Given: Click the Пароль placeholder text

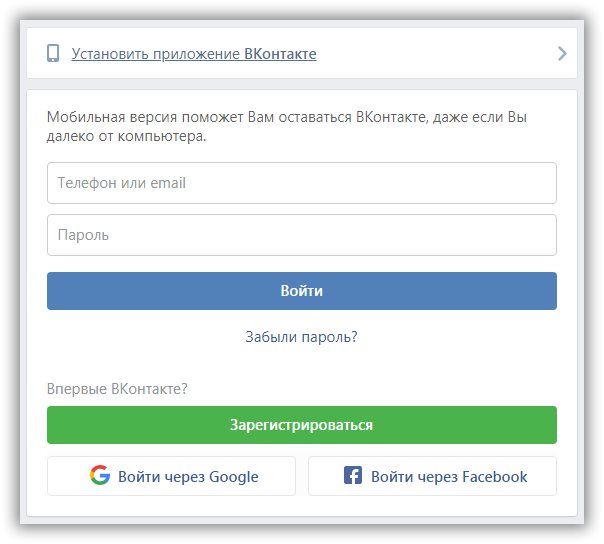Looking at the screenshot, I should [83, 235].
